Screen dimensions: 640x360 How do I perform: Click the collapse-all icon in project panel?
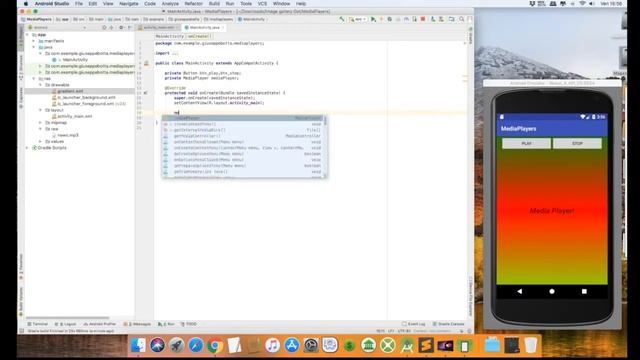click(x=111, y=28)
